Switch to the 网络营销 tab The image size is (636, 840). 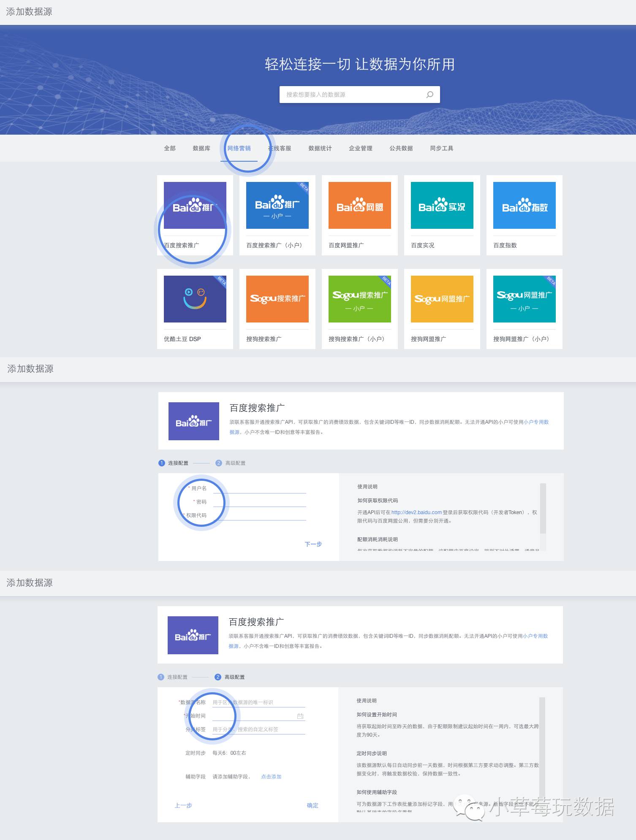239,148
